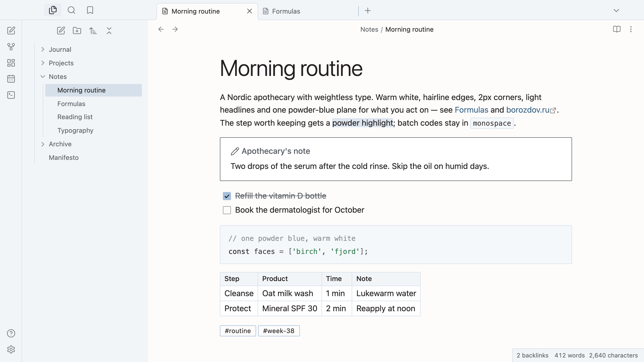Show the 2 backlinks in status bar
The width and height of the screenshot is (644, 362).
click(532, 355)
